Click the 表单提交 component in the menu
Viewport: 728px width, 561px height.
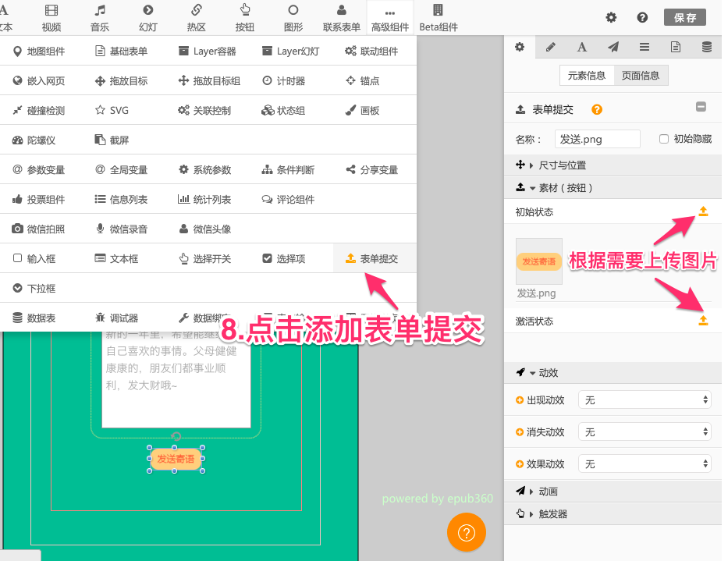[371, 258]
